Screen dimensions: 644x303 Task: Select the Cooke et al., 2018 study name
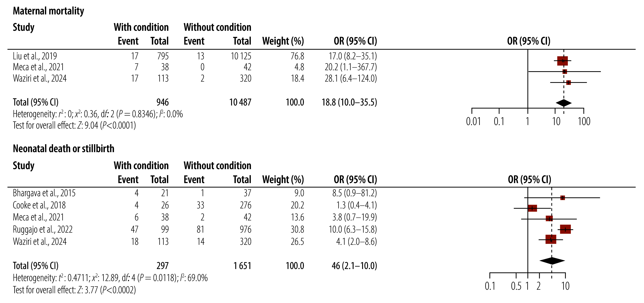pyautogui.click(x=39, y=205)
